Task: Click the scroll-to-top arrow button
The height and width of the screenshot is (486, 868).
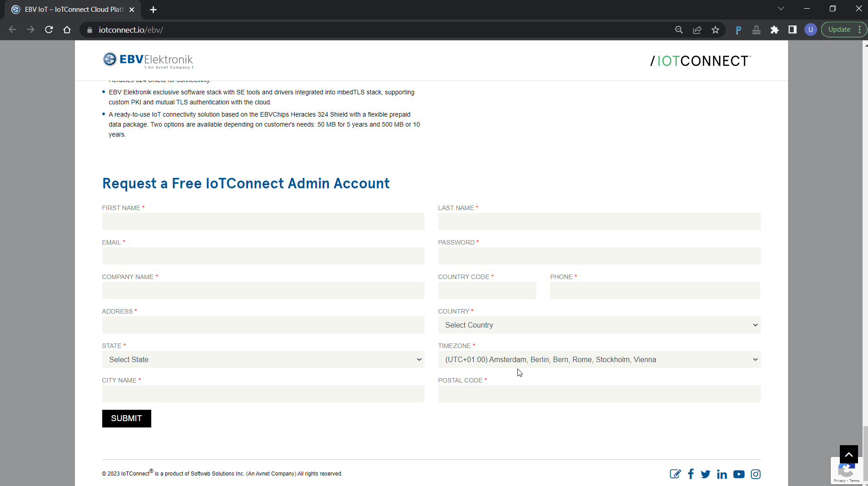Action: point(848,454)
